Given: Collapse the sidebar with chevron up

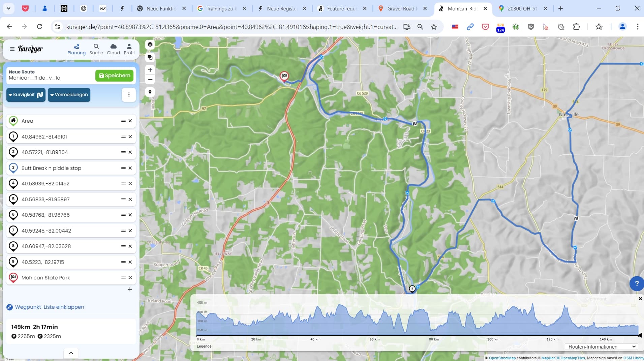Looking at the screenshot, I should point(71,353).
